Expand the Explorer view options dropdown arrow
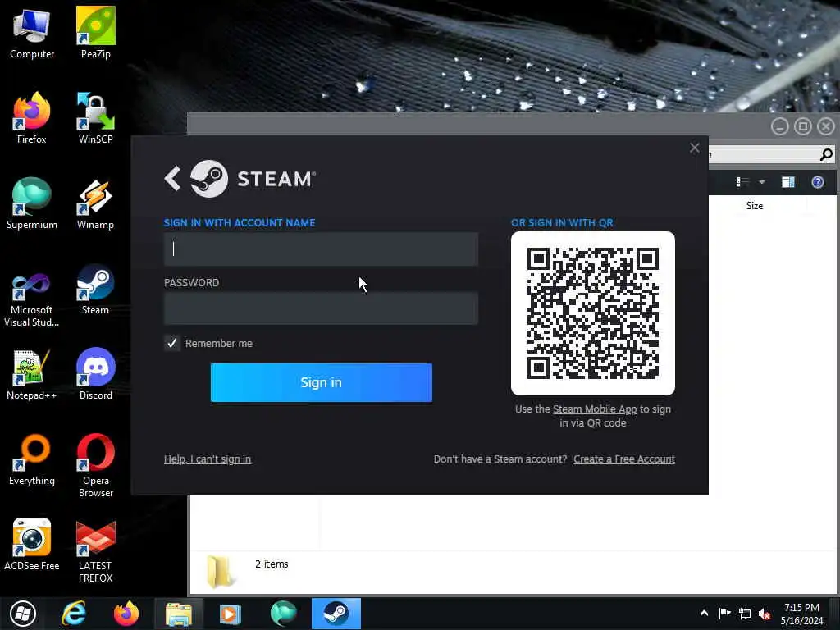Screen dimensions: 840x630 pyautogui.click(x=762, y=182)
